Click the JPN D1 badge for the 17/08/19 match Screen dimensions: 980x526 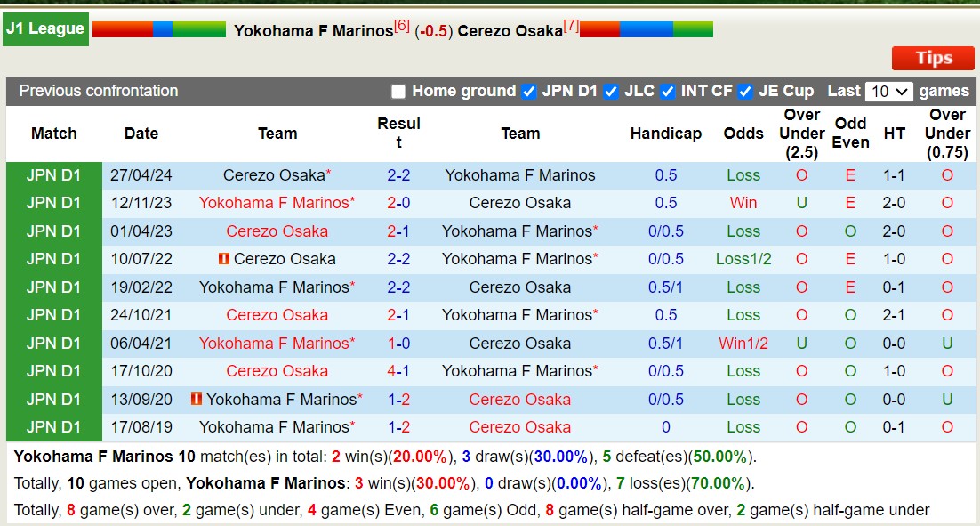coord(53,427)
